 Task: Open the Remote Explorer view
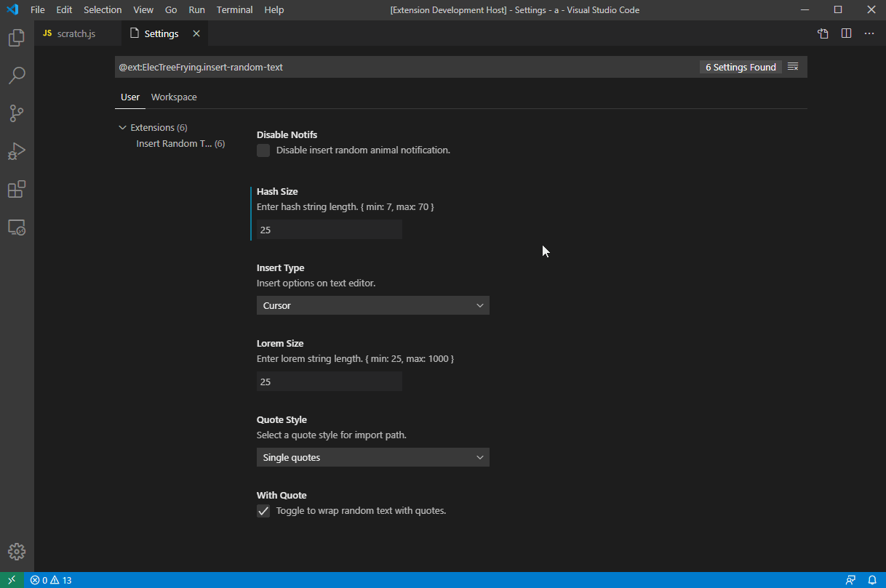tap(16, 227)
